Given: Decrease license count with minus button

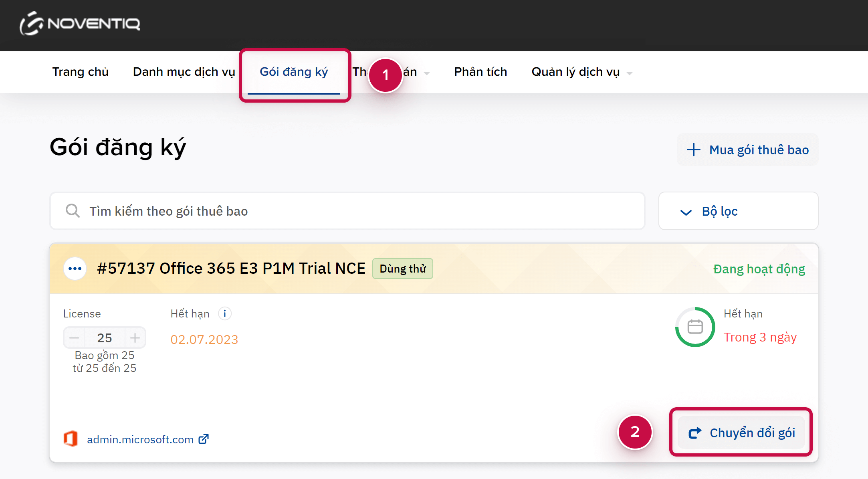Looking at the screenshot, I should click(74, 338).
